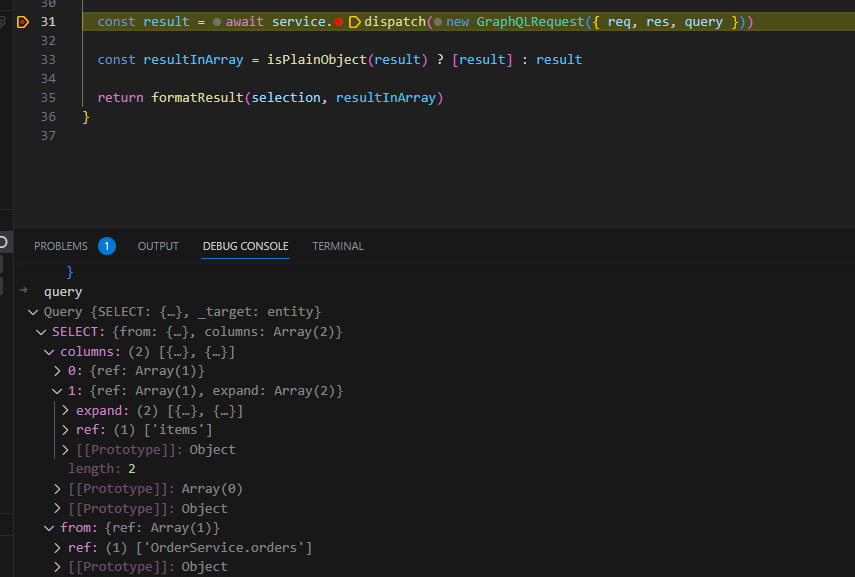Expand the expand array under item 1
This screenshot has width=855, height=577.
(x=65, y=410)
